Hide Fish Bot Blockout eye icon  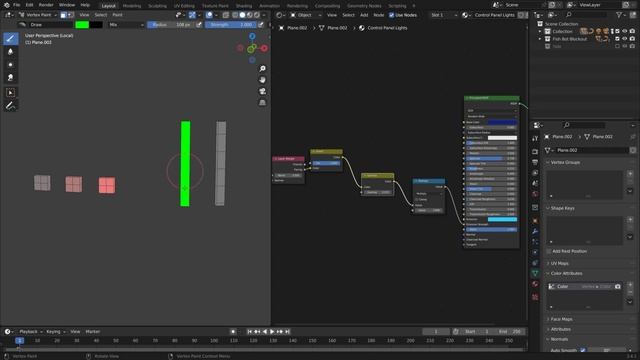pyautogui.click(x=625, y=39)
